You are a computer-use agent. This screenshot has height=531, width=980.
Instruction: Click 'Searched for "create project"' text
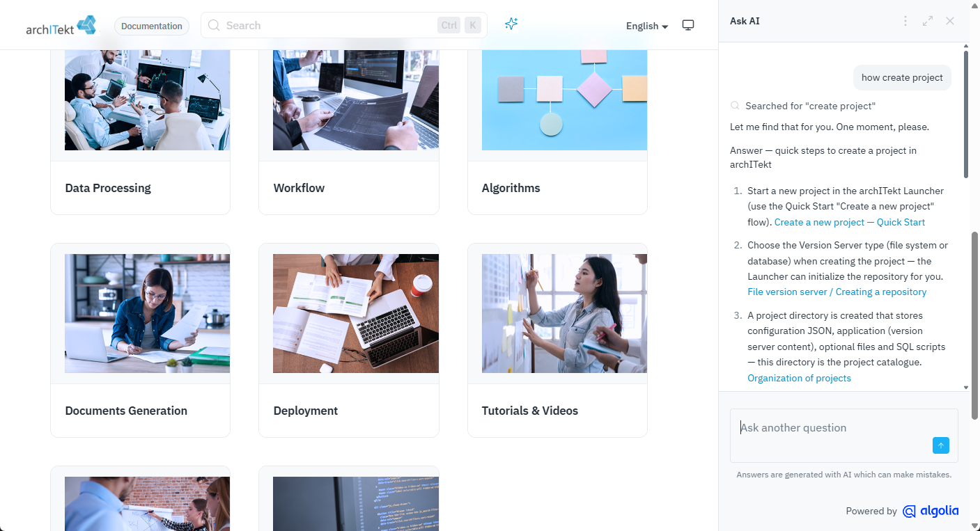pyautogui.click(x=810, y=106)
